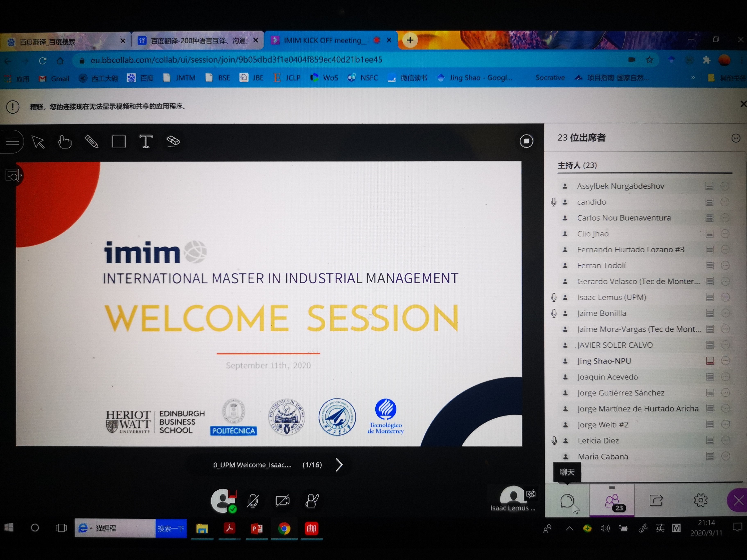The height and width of the screenshot is (560, 747).
Task: Toggle raise hand button
Action: click(x=312, y=501)
